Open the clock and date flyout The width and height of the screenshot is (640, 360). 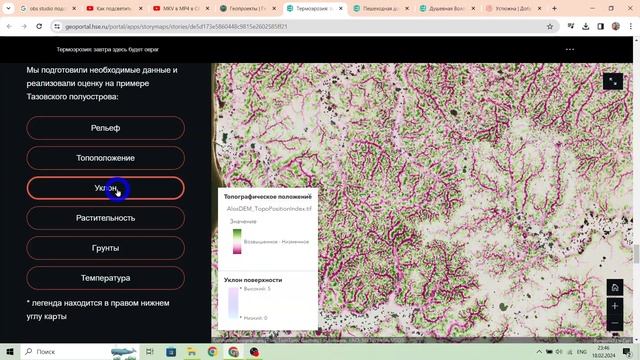pyautogui.click(x=604, y=351)
